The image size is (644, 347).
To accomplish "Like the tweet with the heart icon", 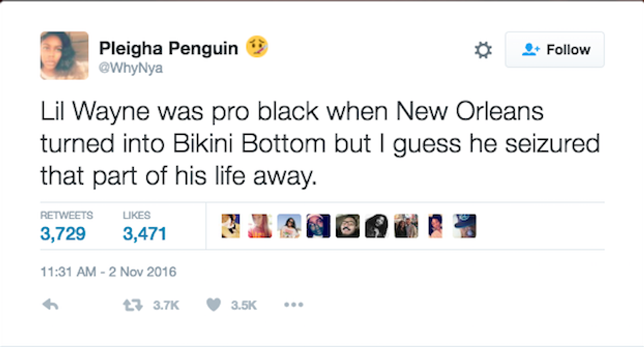I will 214,305.
